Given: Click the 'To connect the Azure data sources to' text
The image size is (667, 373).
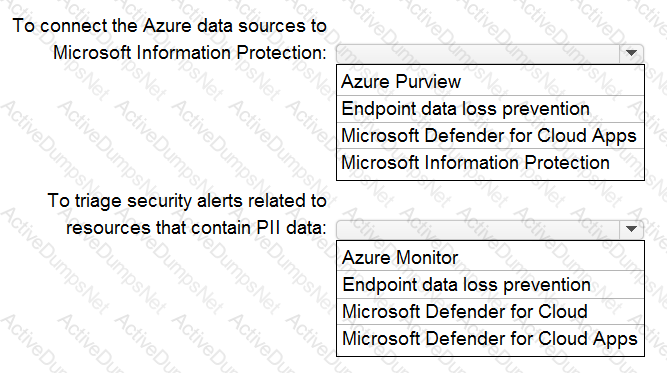Looking at the screenshot, I should click(169, 26).
